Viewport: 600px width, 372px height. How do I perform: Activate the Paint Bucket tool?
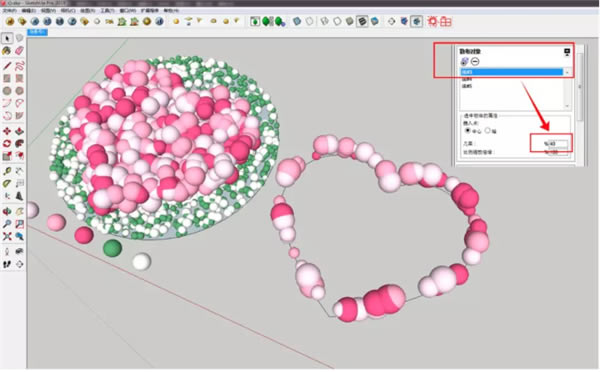tap(7, 51)
